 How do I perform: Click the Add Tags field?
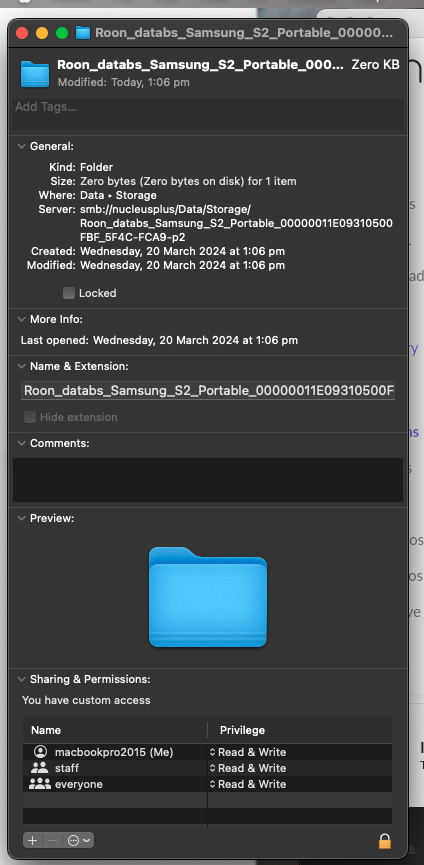pos(208,114)
